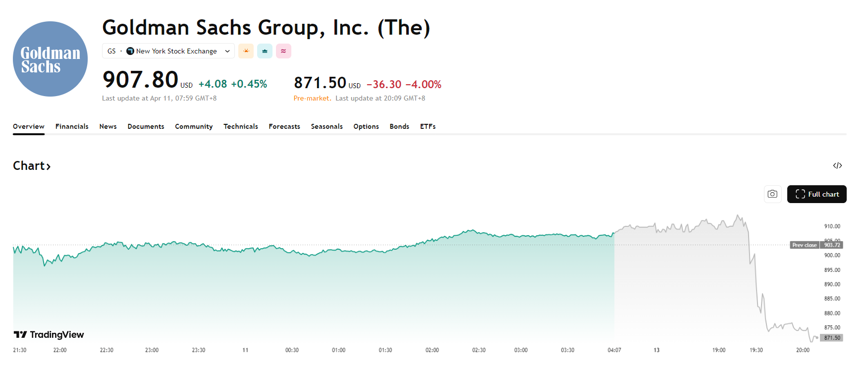Open the embed code icon near Chart heading
This screenshot has width=868, height=369.
pos(838,165)
